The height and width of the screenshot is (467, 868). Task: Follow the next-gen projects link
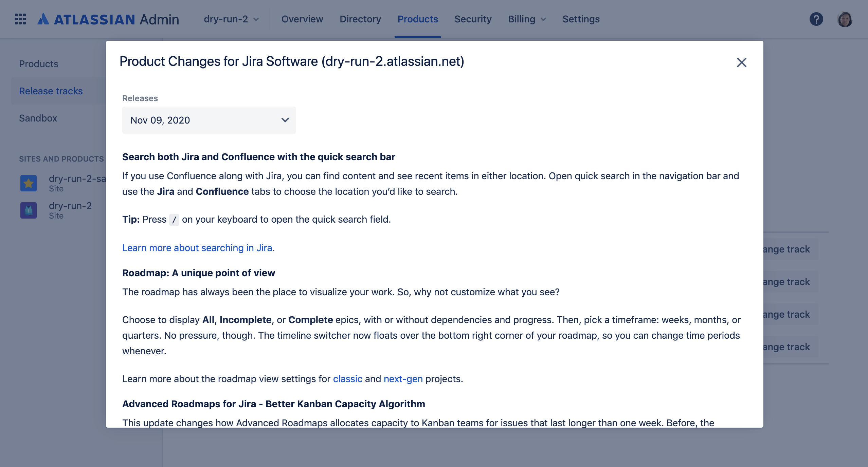tap(403, 379)
